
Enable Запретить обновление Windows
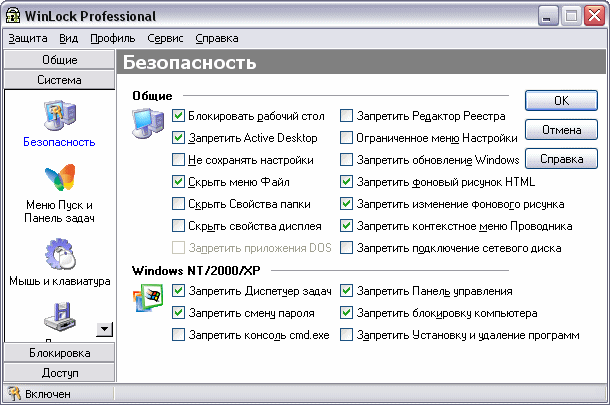coord(346,160)
